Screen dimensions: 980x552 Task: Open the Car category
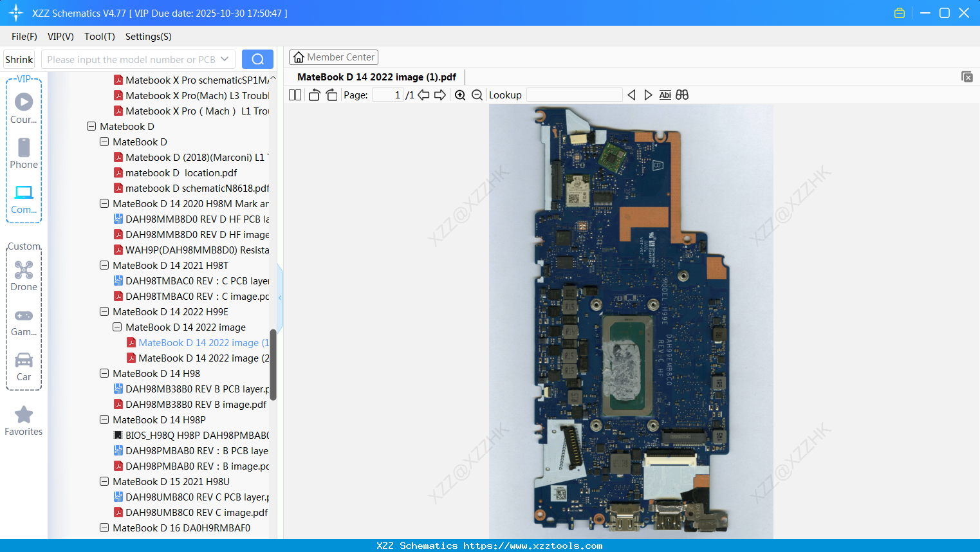(x=24, y=366)
